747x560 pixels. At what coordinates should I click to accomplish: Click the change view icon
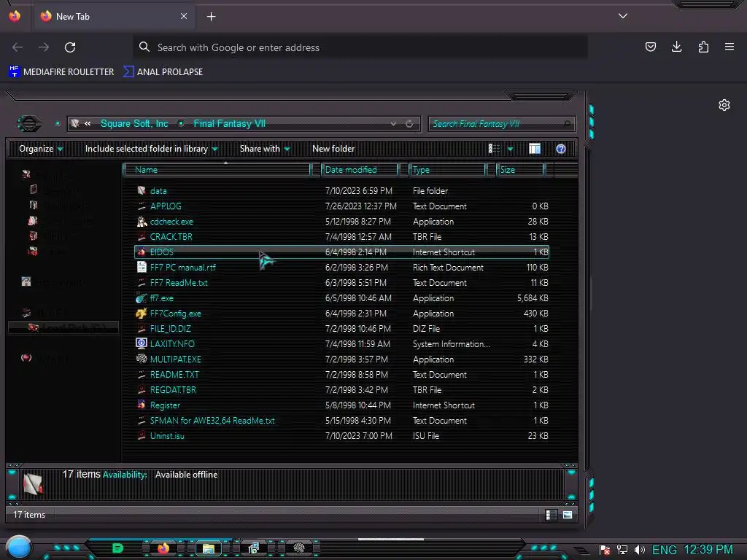[494, 149]
